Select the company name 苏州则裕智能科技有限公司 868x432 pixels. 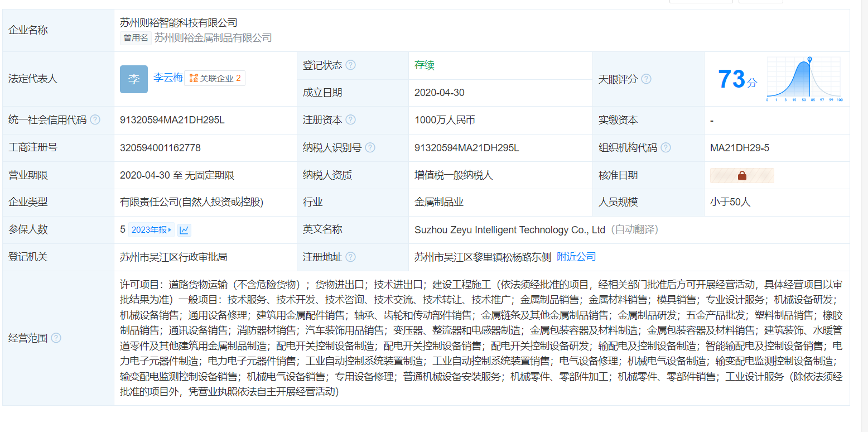pyautogui.click(x=179, y=23)
